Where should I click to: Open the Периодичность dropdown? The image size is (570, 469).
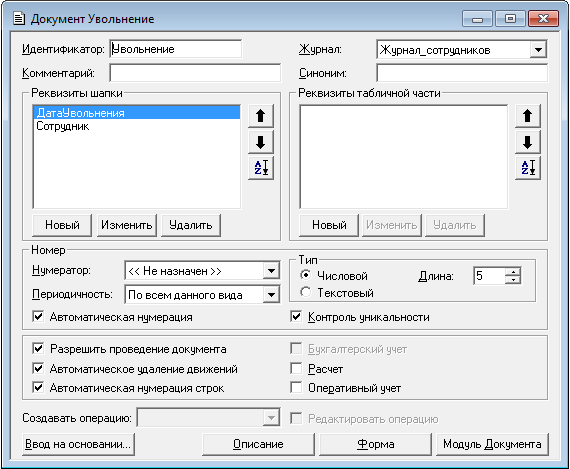271,295
